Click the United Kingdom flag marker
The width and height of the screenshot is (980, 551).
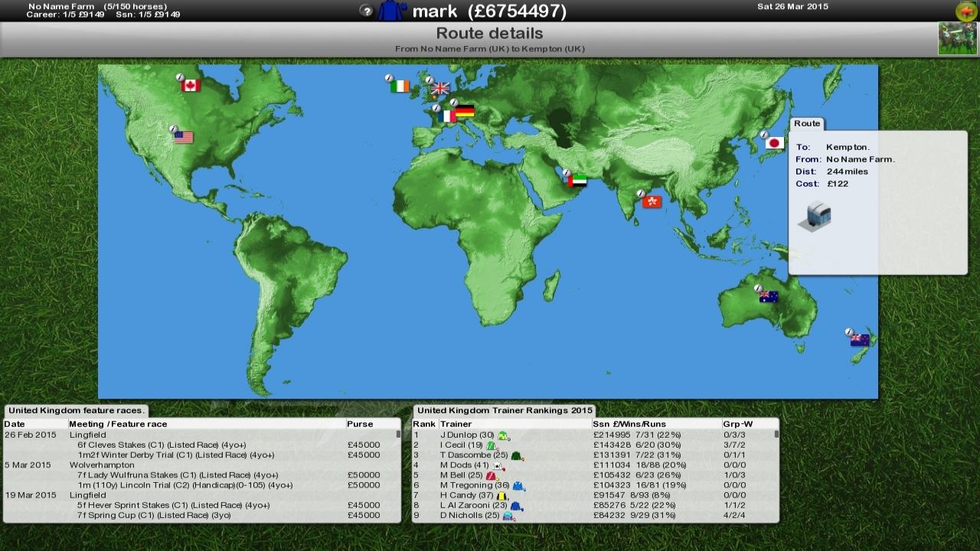(x=440, y=89)
